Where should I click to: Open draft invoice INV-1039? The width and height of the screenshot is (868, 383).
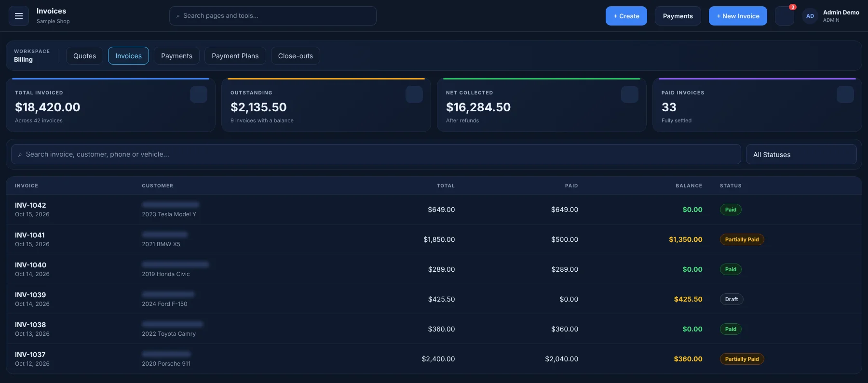coord(30,295)
